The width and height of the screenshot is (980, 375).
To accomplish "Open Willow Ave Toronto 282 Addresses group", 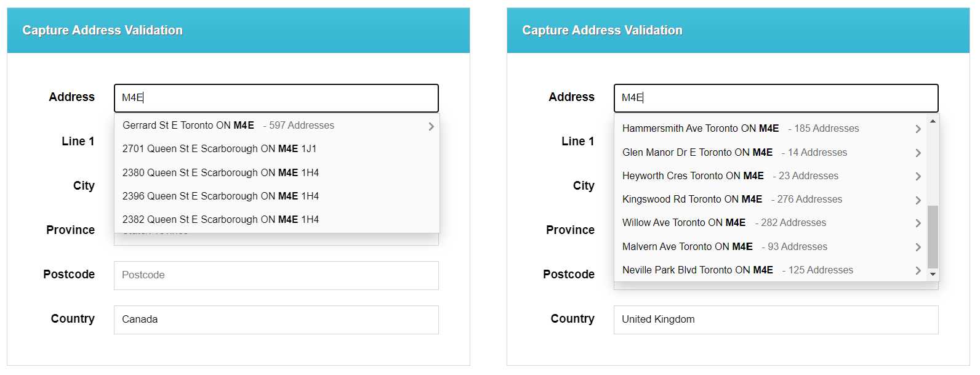I will [x=771, y=223].
